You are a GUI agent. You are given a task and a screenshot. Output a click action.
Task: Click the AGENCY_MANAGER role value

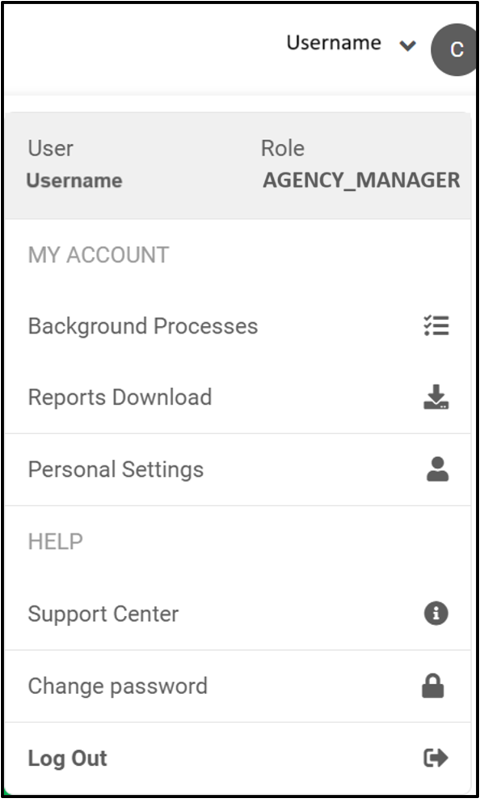(x=361, y=180)
